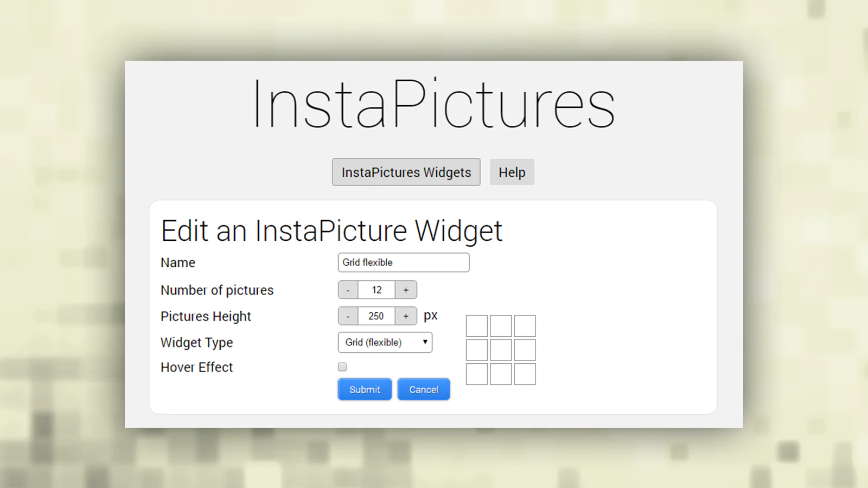Click the number of pictures field
868x488 pixels.
(376, 290)
